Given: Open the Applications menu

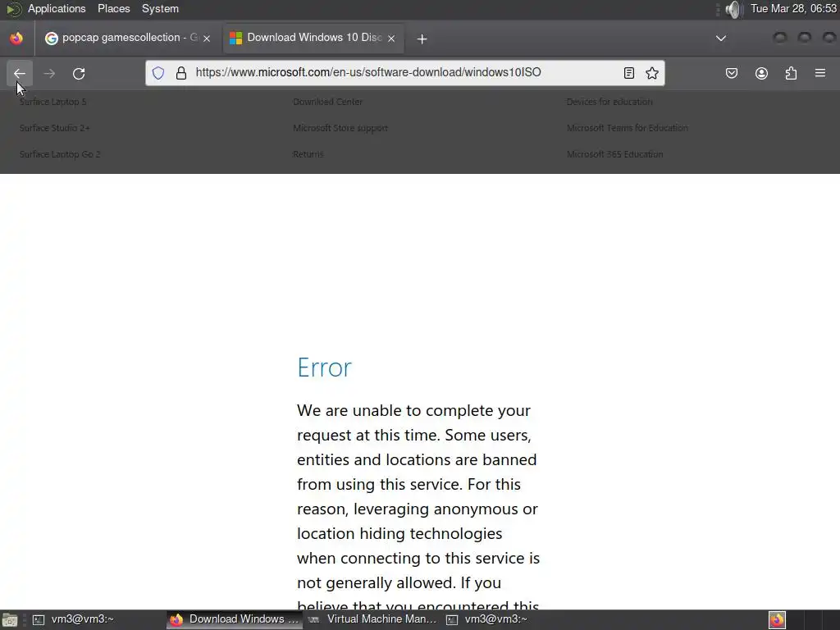Looking at the screenshot, I should point(57,8).
